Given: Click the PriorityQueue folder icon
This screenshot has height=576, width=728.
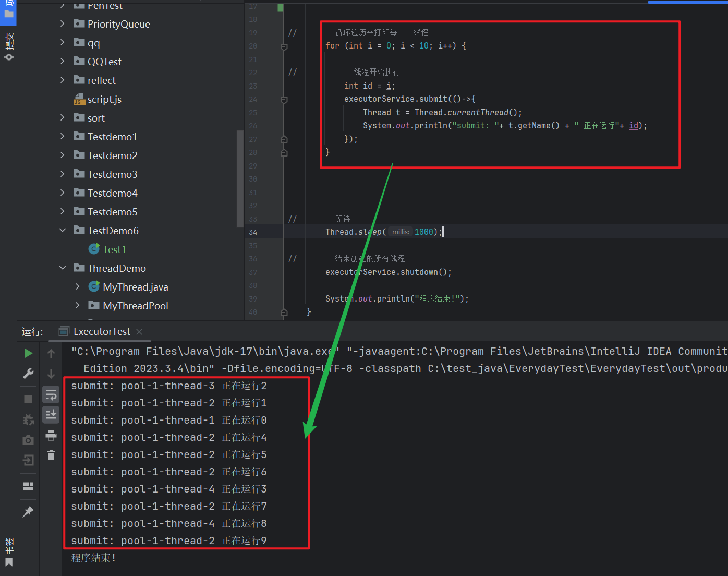Looking at the screenshot, I should (x=79, y=23).
